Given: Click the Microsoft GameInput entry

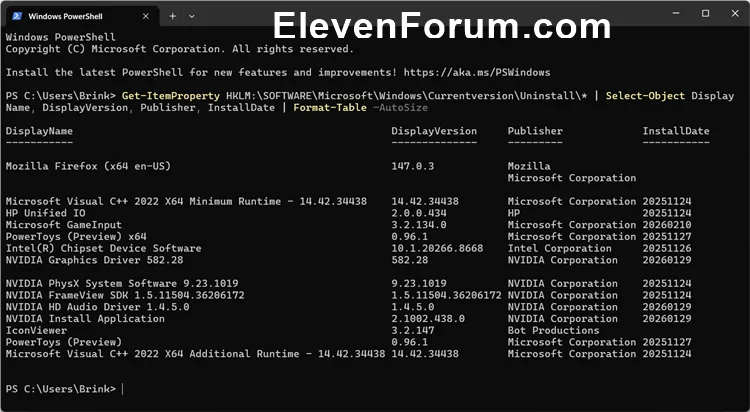Looking at the screenshot, I should tap(64, 224).
